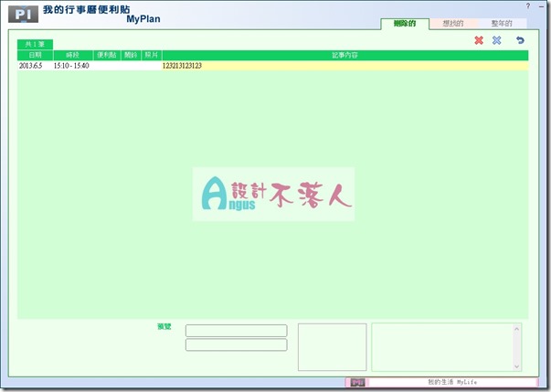Select the 2013.6.5 entry row
Viewport: 551px width, 392px height.
[272, 66]
